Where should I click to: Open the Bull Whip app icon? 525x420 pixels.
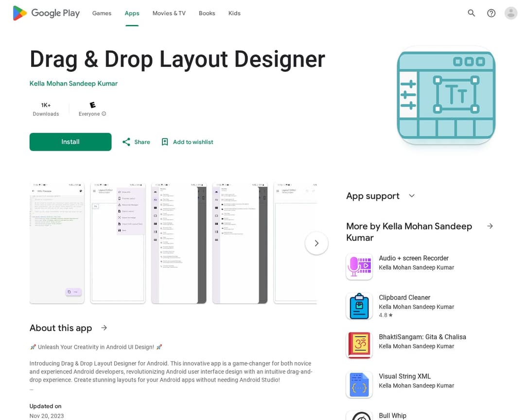pos(359,416)
